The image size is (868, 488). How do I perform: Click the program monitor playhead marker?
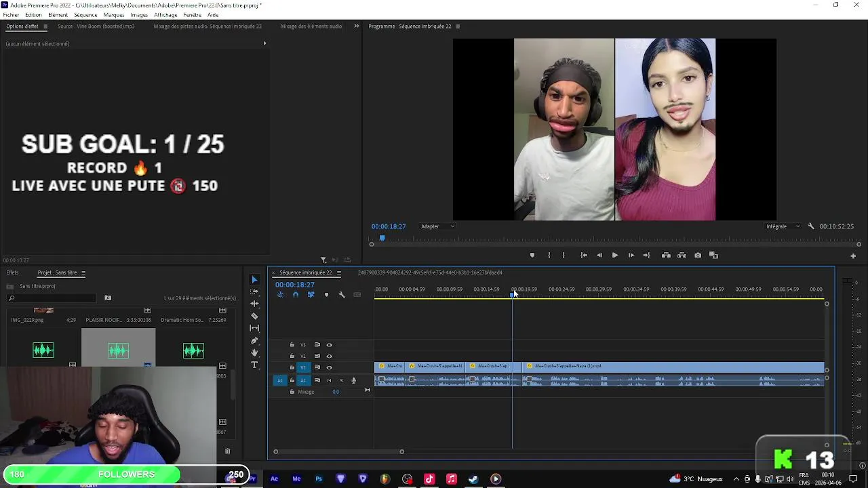pyautogui.click(x=382, y=238)
